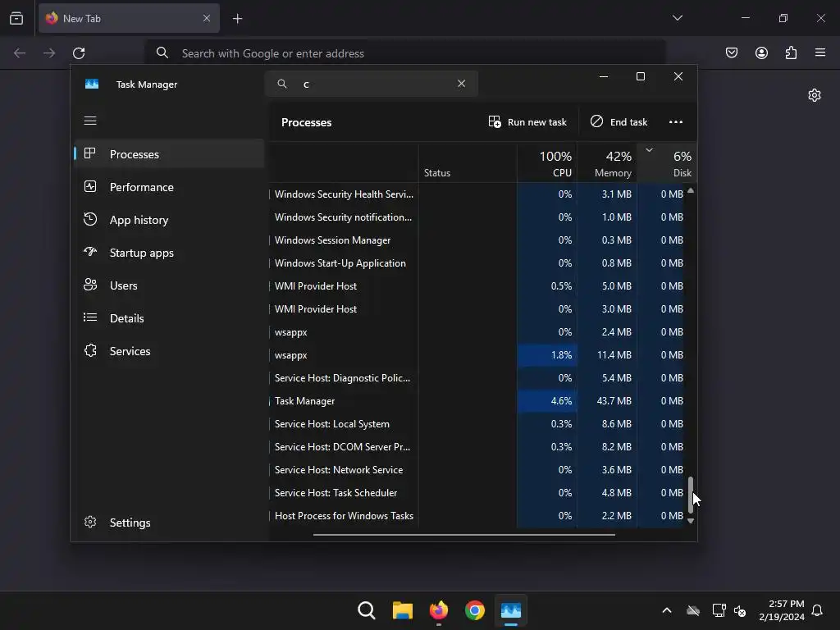840x630 pixels.
Task: Clear the Task Manager search text
Action: point(461,84)
